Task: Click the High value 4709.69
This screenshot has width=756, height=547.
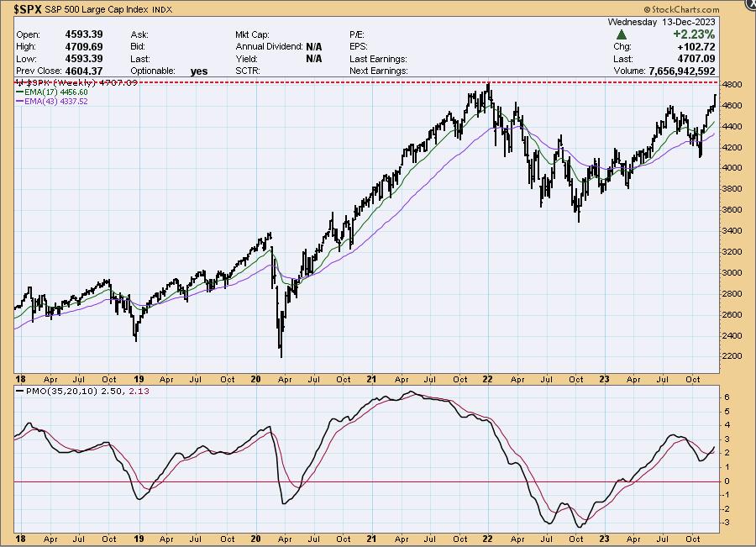Action: [84, 46]
